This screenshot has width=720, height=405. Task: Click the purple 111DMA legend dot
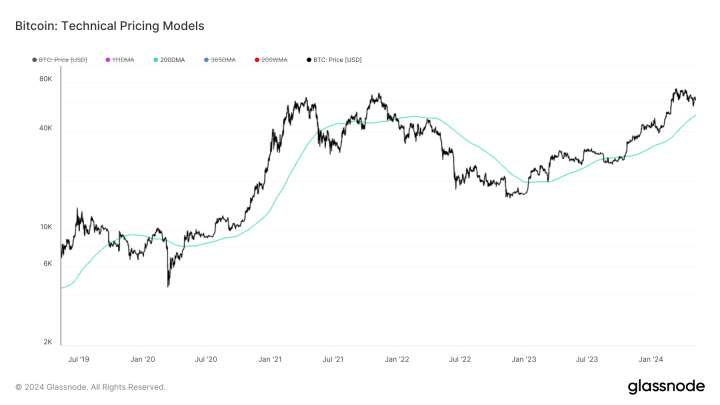108,60
